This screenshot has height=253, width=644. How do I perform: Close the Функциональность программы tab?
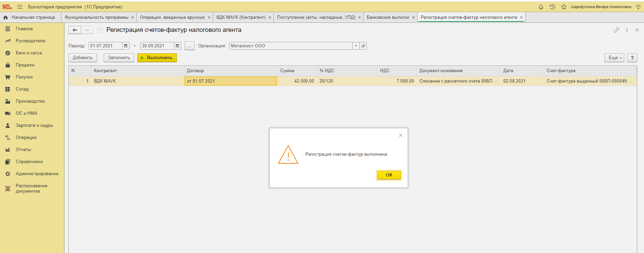[x=133, y=17]
